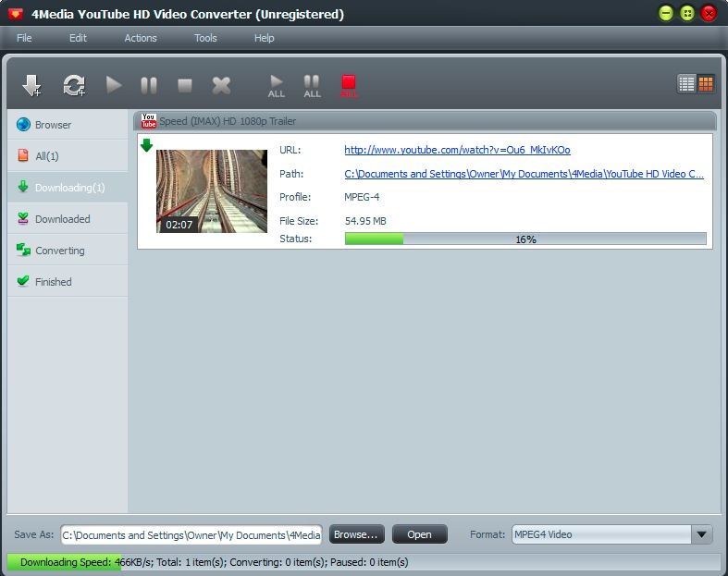Click the 54.95 MB file size value
The image size is (728, 576).
(x=365, y=221)
